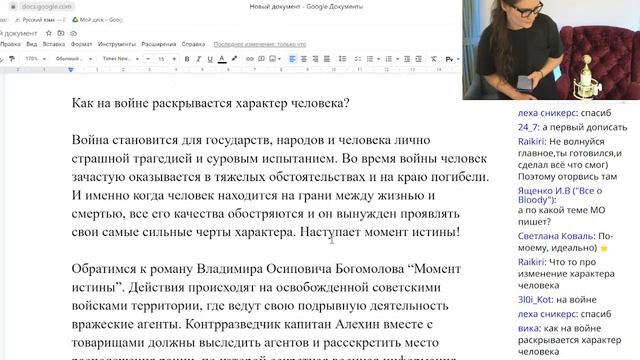
Task: Click the blue indent marker on the ruler
Action: tap(71, 70)
